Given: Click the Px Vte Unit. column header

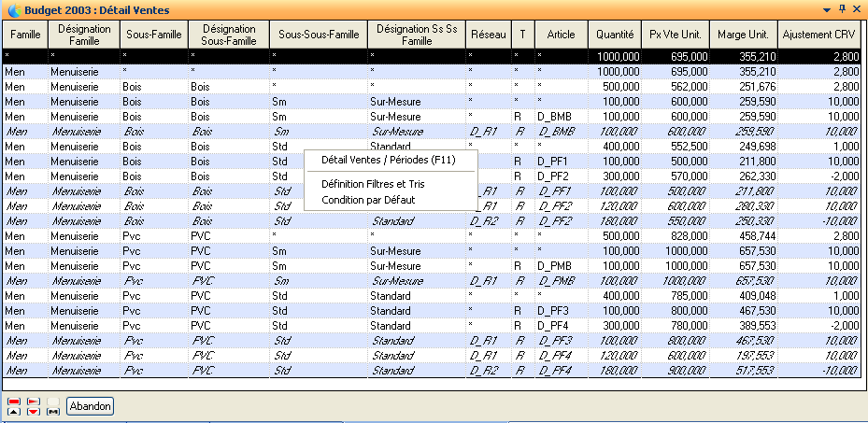Looking at the screenshot, I should tap(675, 35).
